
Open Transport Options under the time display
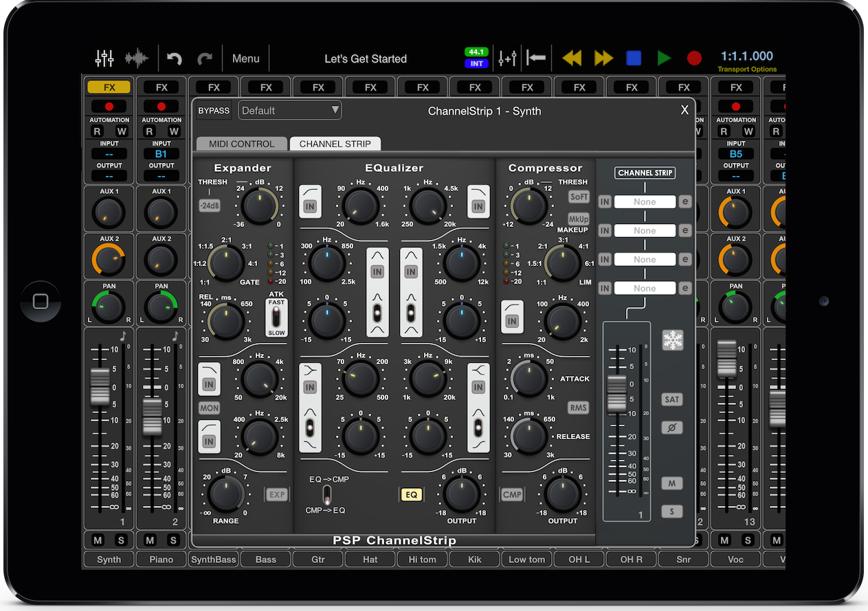(747, 69)
